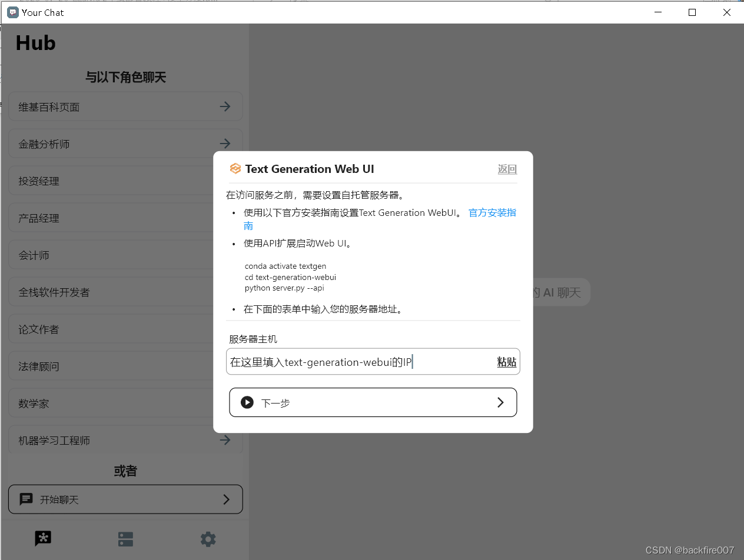The image size is (744, 560).
Task: Click 返回 link in dialog
Action: pyautogui.click(x=507, y=169)
